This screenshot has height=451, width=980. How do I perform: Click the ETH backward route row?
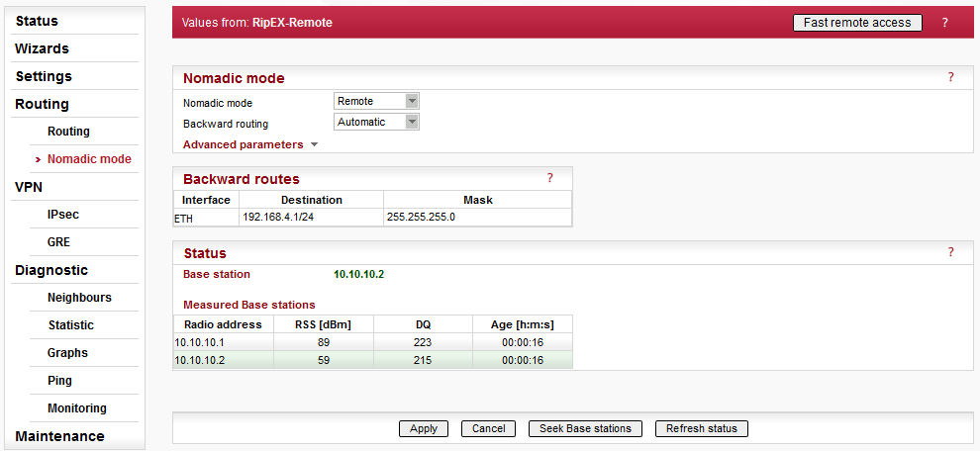pyautogui.click(x=372, y=217)
